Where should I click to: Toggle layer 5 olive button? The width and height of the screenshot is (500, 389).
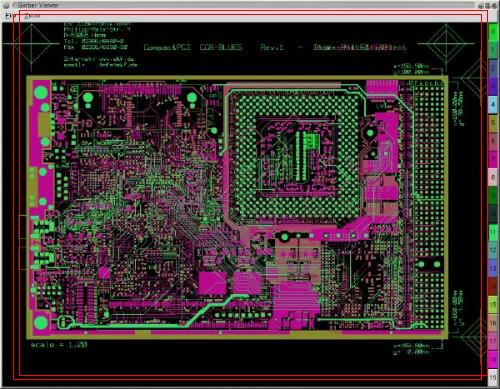[493, 123]
